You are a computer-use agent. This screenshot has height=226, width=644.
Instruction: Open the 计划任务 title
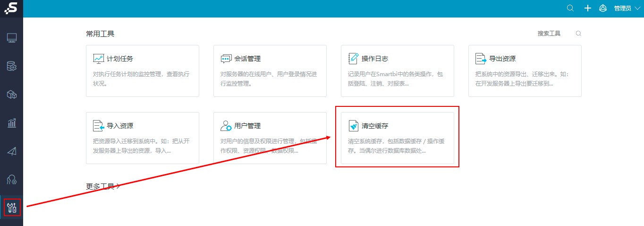pyautogui.click(x=120, y=59)
